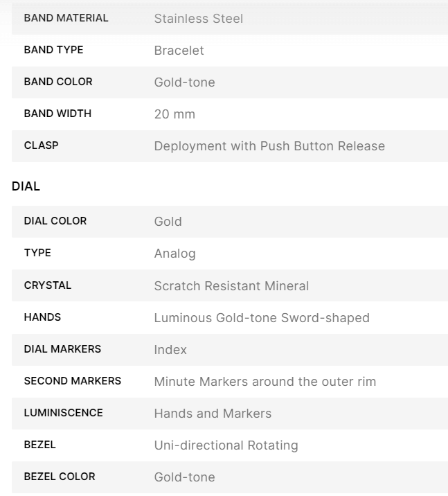Click the BAND TYPE label

(x=54, y=50)
